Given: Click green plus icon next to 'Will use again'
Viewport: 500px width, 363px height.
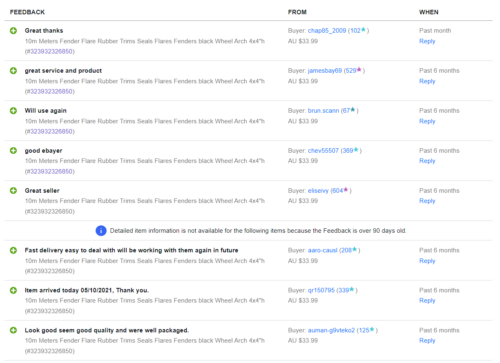Looking at the screenshot, I should 13,111.
